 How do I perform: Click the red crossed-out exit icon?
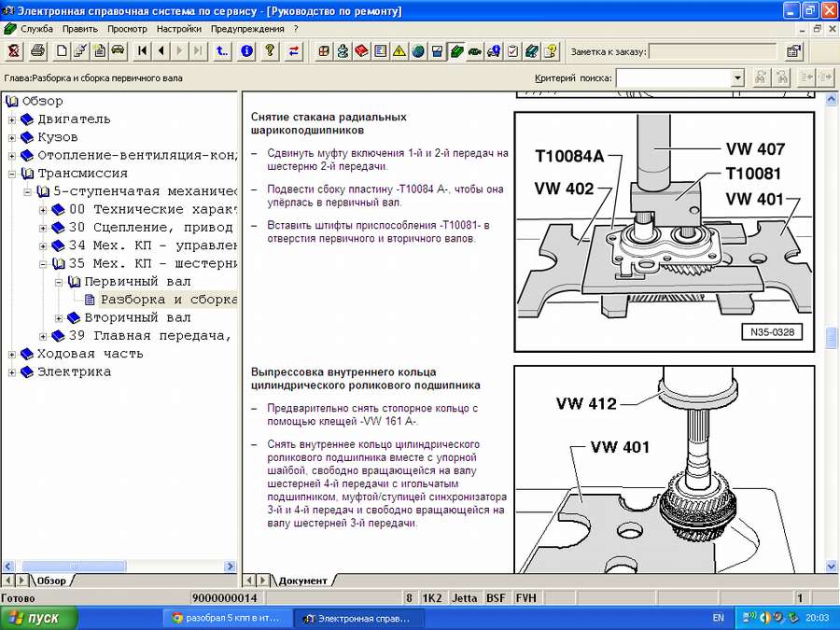[x=14, y=51]
